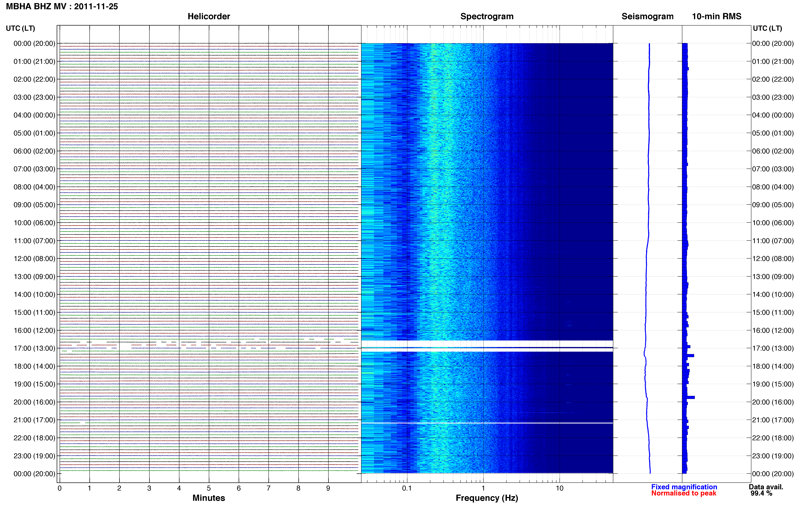Select the '10-min RMS' panel heading
812x508 pixels.
pyautogui.click(x=716, y=16)
